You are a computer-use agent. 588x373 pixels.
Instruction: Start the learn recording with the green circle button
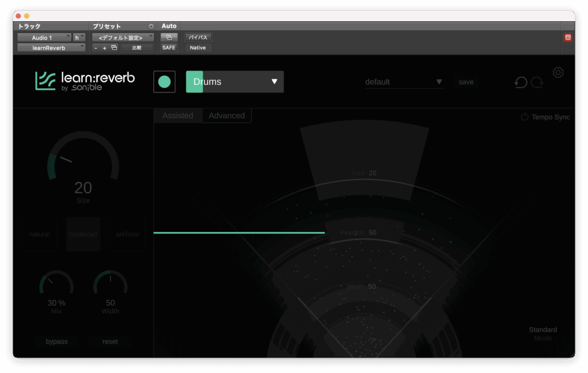(164, 81)
